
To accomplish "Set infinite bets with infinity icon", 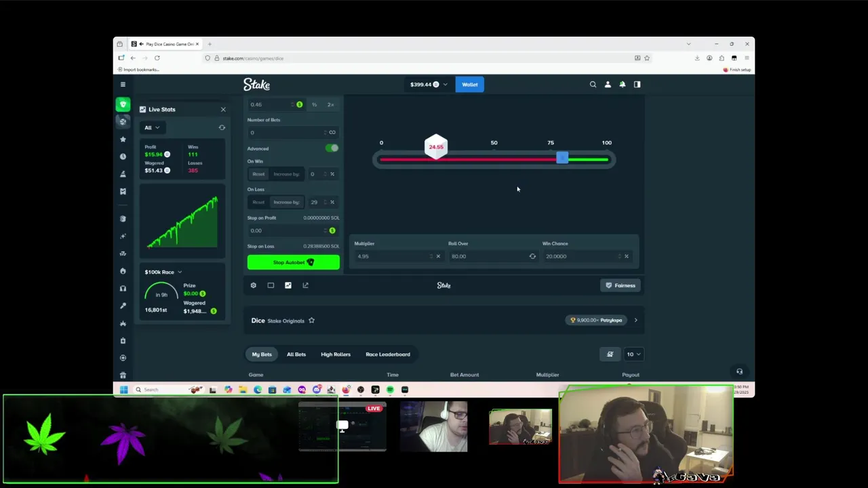I will point(332,132).
